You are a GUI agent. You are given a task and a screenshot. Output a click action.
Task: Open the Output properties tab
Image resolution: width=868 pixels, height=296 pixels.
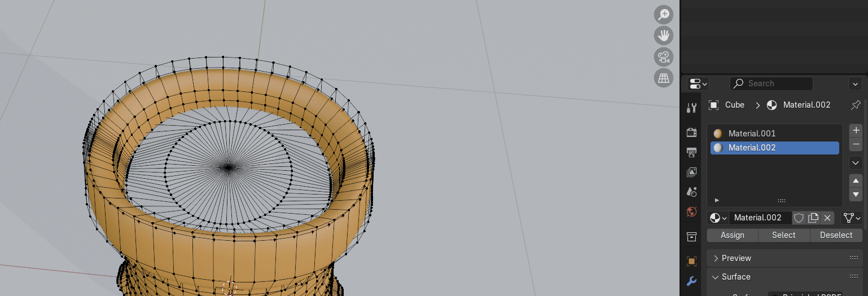click(691, 152)
